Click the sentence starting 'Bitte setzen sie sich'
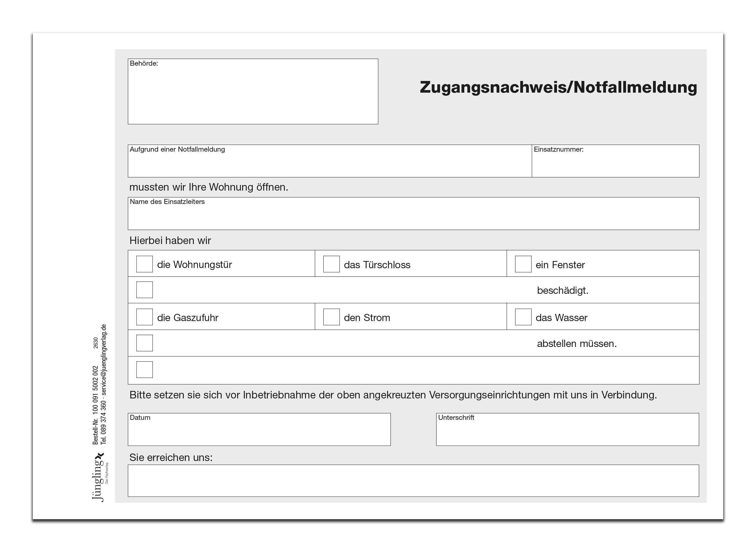This screenshot has height=552, width=756. [x=393, y=395]
